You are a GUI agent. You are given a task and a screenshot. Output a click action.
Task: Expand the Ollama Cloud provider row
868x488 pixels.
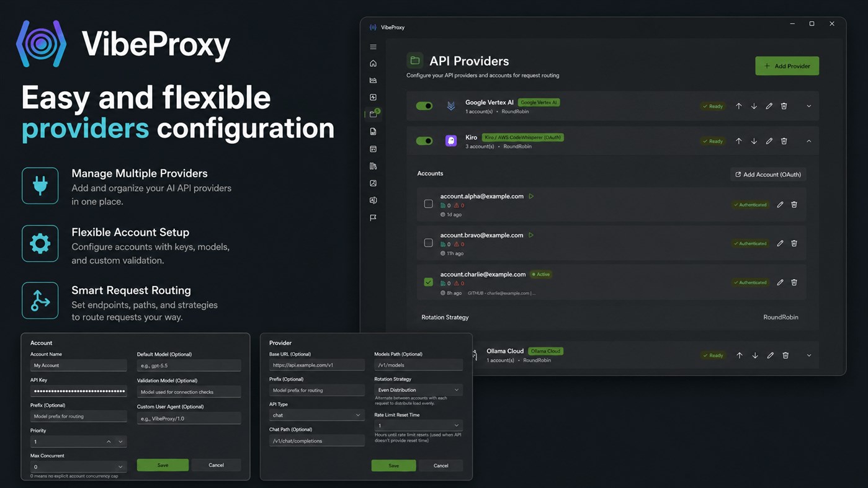pos(809,355)
